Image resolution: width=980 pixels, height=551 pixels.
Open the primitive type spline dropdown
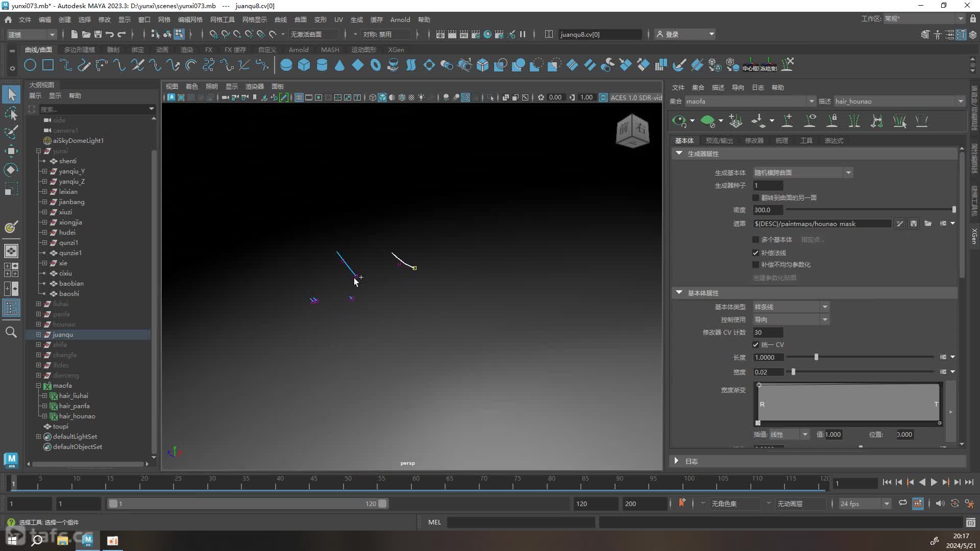[x=791, y=307]
